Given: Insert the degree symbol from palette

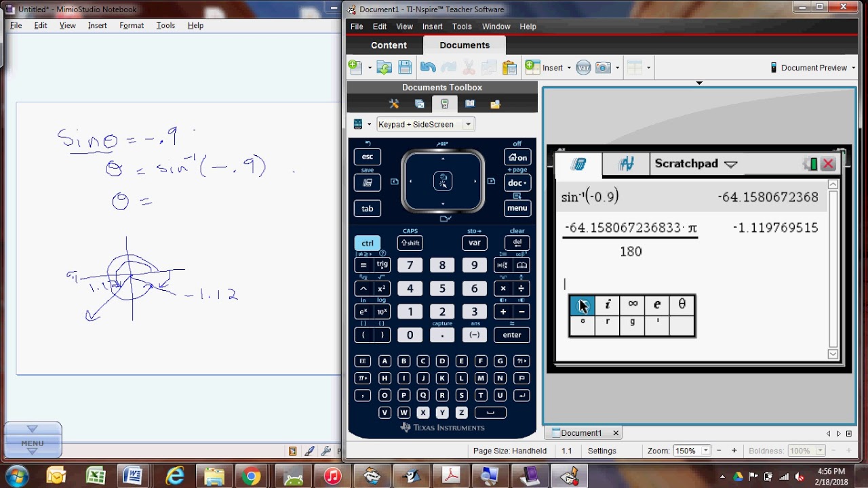Looking at the screenshot, I should click(x=583, y=325).
